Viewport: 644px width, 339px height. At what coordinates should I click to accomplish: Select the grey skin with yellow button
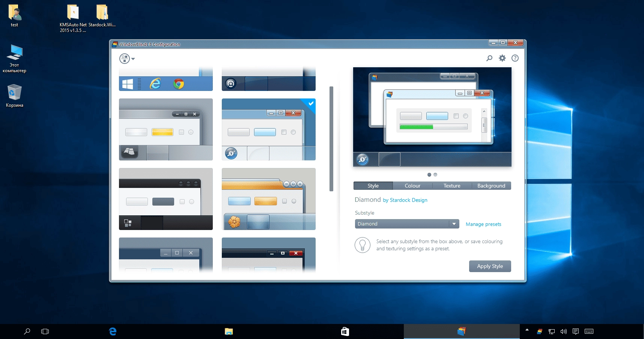tap(166, 129)
